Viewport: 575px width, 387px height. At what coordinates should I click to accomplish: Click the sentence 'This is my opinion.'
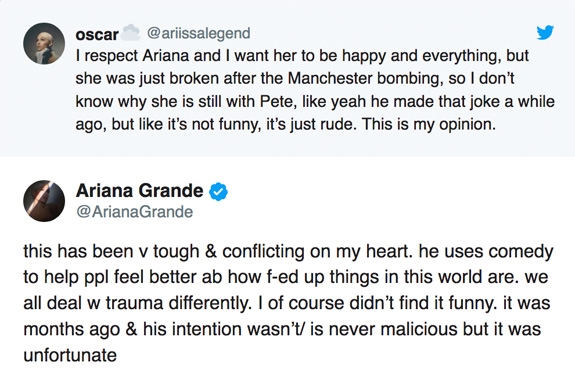click(x=429, y=124)
